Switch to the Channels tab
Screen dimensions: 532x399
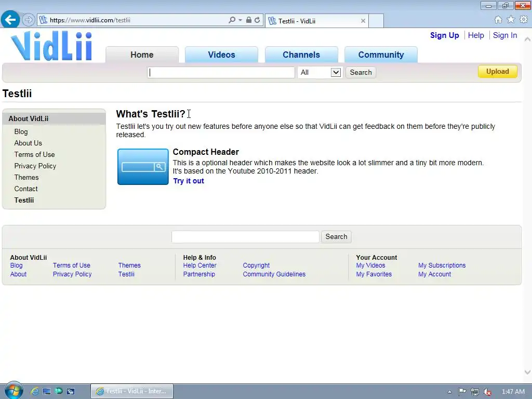tap(301, 55)
